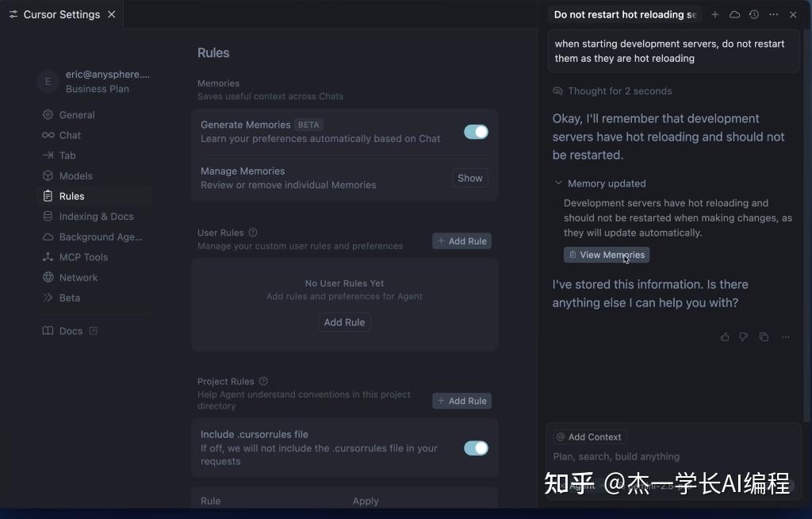Turn off Include .cursorrules file
This screenshot has height=519, width=812.
tap(476, 448)
